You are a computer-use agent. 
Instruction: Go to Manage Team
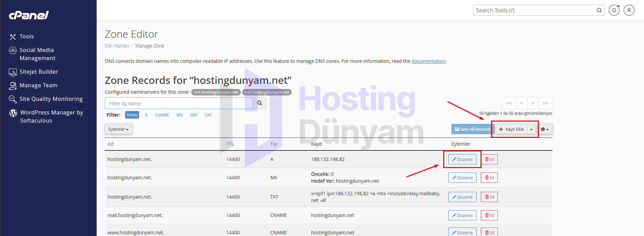[x=33, y=85]
